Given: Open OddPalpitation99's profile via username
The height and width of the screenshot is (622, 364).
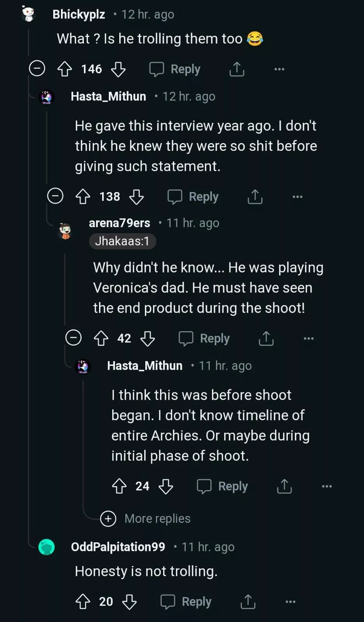Looking at the screenshot, I should [118, 547].
